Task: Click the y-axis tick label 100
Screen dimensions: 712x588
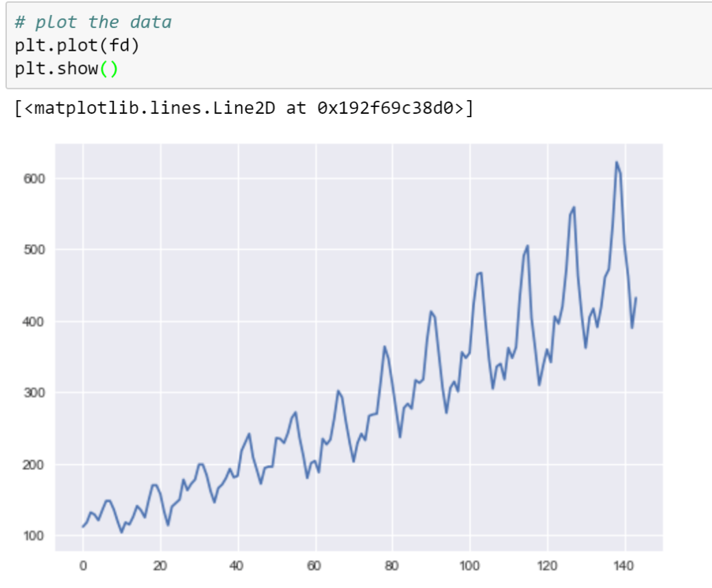Action: coord(34,536)
